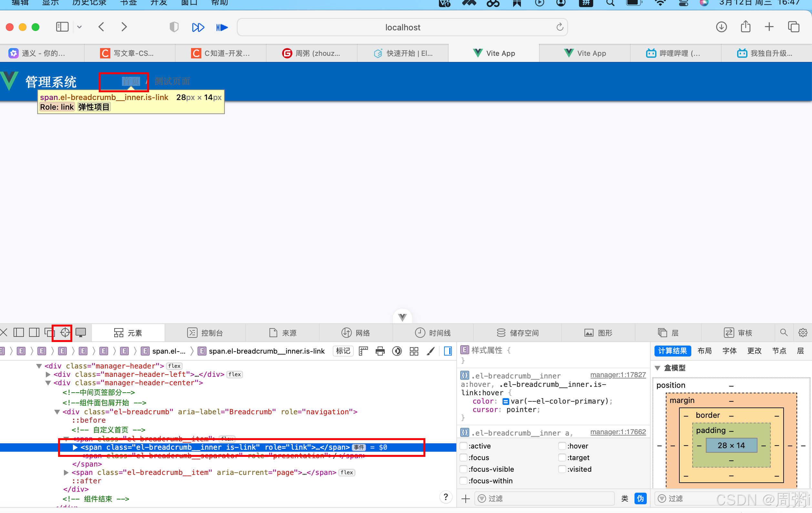Open web inspector settings gear
This screenshot has width=812, height=513.
pyautogui.click(x=803, y=333)
